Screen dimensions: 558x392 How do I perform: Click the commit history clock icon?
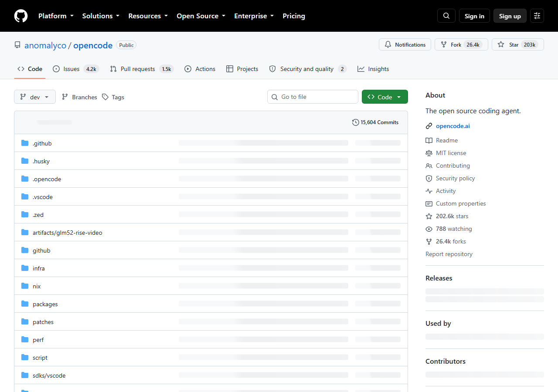click(356, 122)
